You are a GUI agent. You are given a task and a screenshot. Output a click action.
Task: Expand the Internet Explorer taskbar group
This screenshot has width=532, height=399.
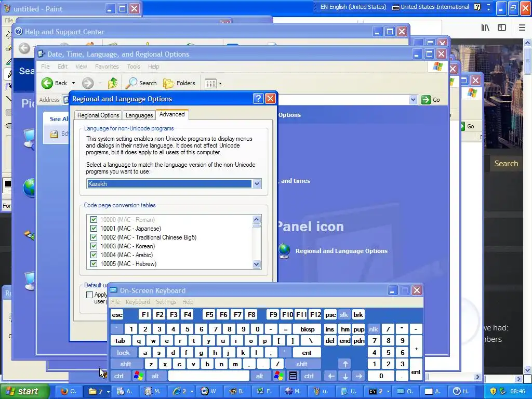coord(192,392)
